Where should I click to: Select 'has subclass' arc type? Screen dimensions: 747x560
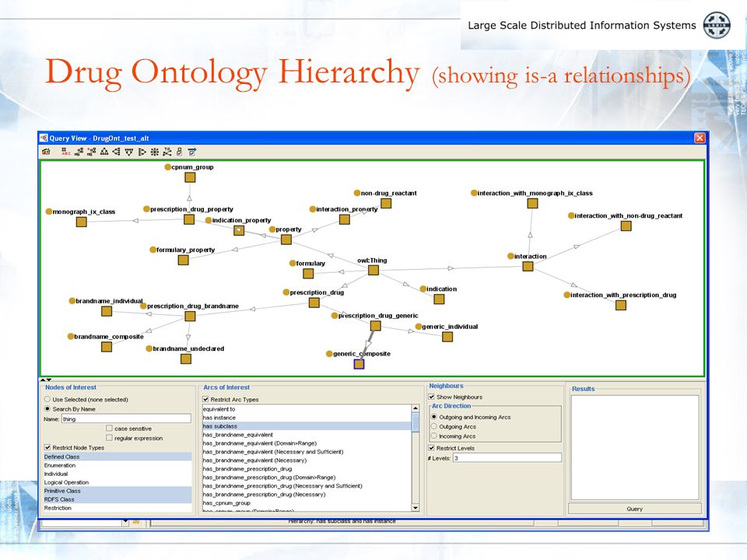point(307,426)
